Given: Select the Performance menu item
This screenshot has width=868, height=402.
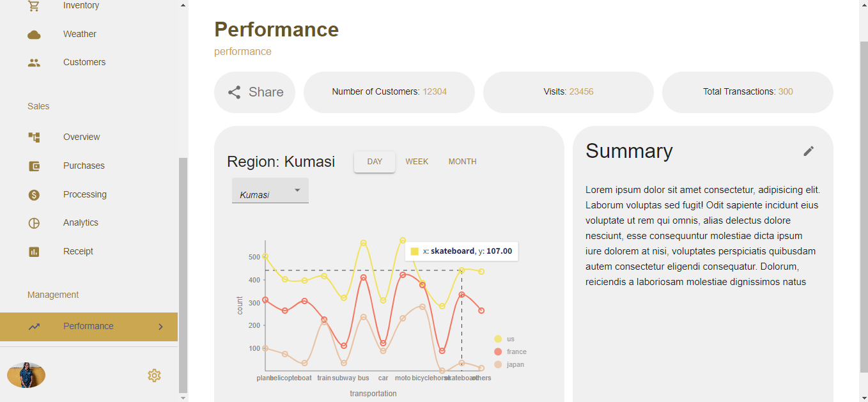Looking at the screenshot, I should (x=88, y=327).
